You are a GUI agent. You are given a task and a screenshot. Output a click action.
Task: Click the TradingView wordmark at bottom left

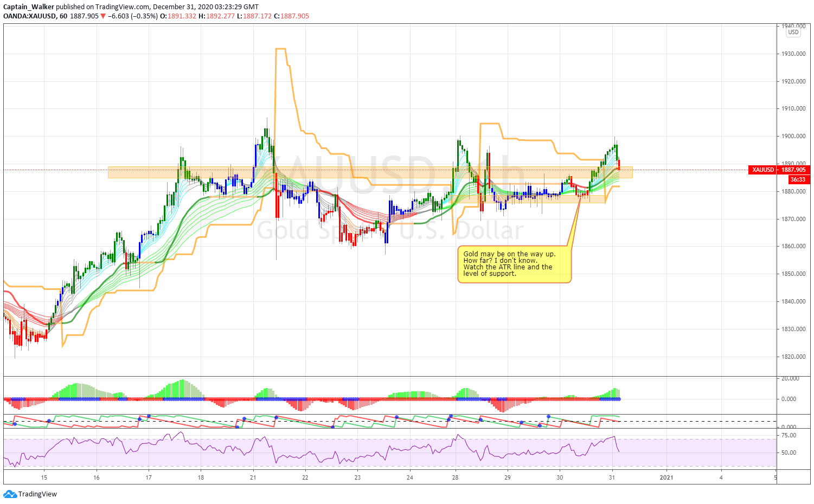click(37, 494)
